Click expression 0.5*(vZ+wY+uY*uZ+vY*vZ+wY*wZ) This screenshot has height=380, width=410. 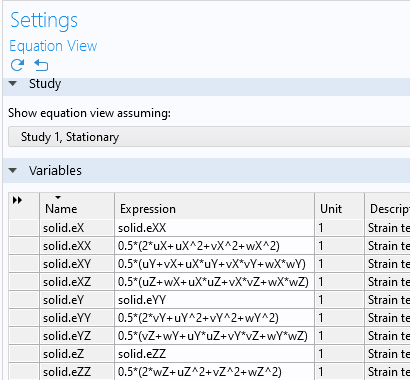(213, 336)
